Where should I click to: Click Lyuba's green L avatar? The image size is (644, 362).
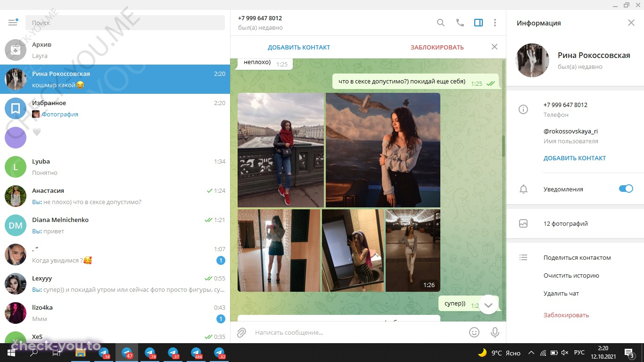pyautogui.click(x=16, y=167)
